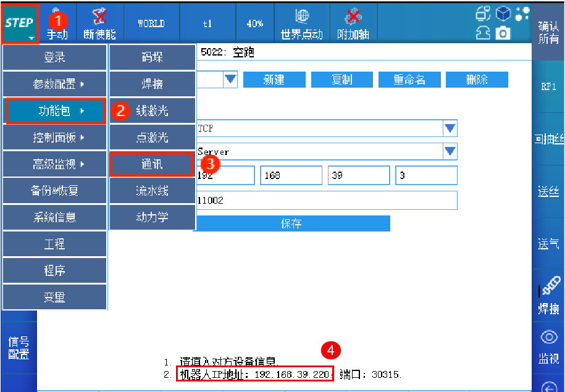Click the 11002 port input field
565x392 pixels.
[326, 201]
